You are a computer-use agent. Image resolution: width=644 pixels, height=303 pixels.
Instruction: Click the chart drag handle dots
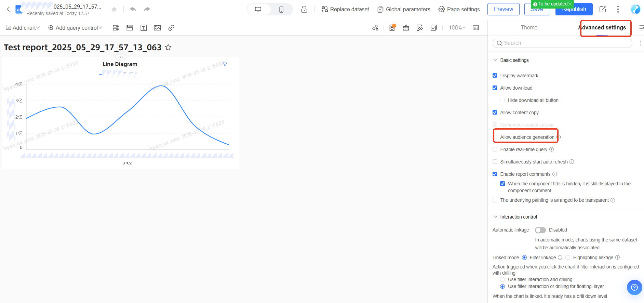[121, 57]
